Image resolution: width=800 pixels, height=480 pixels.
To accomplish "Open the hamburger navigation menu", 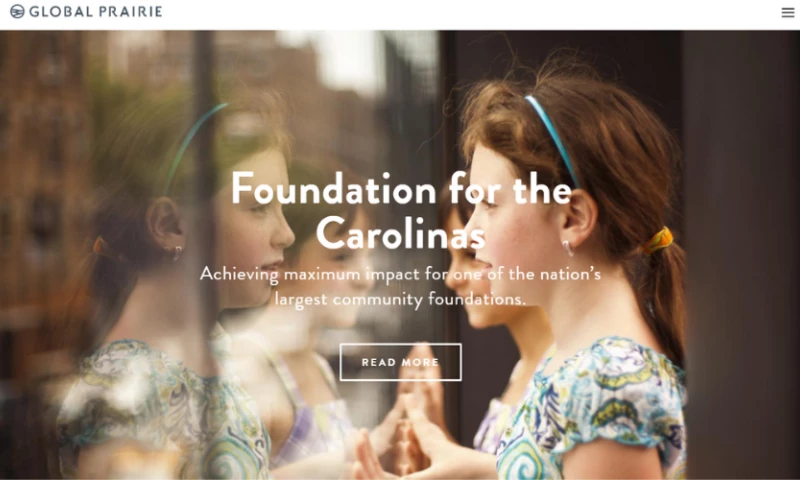I will pos(788,12).
